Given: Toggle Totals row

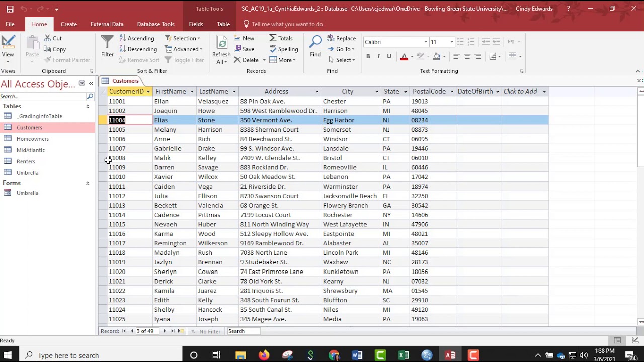Looking at the screenshot, I should pyautogui.click(x=281, y=38).
